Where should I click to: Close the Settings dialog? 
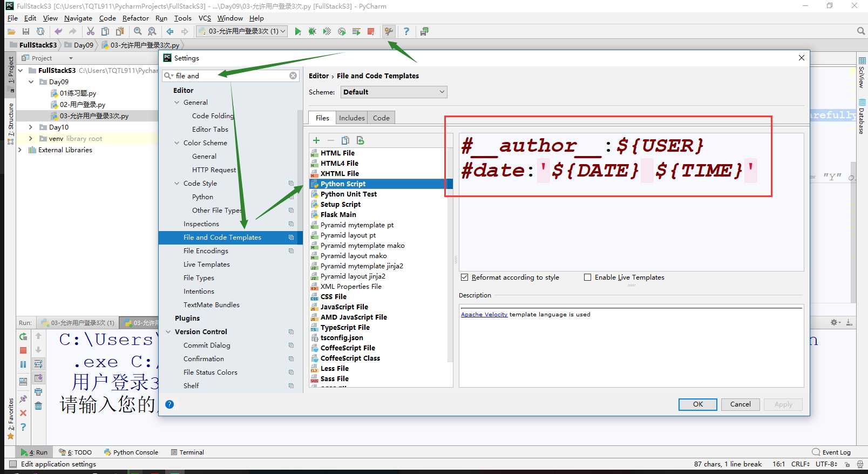coord(801,58)
